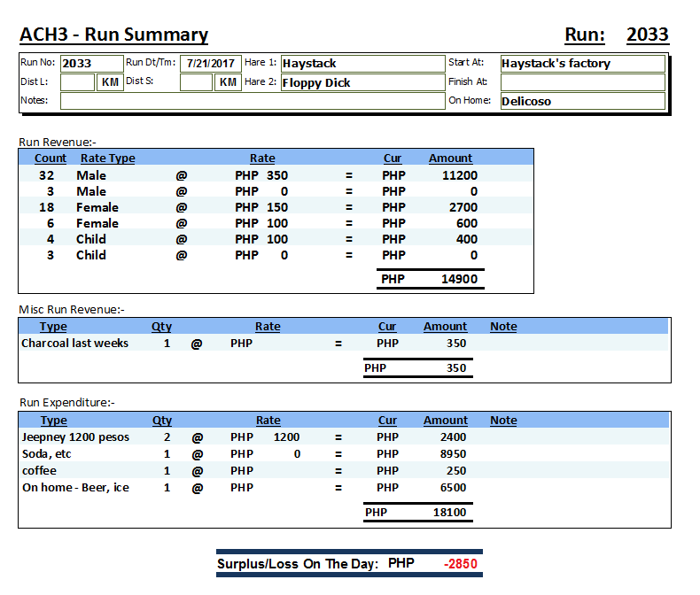Select the red -2850 Surplus/Loss value
The height and width of the screenshot is (595, 700).
[x=461, y=564]
